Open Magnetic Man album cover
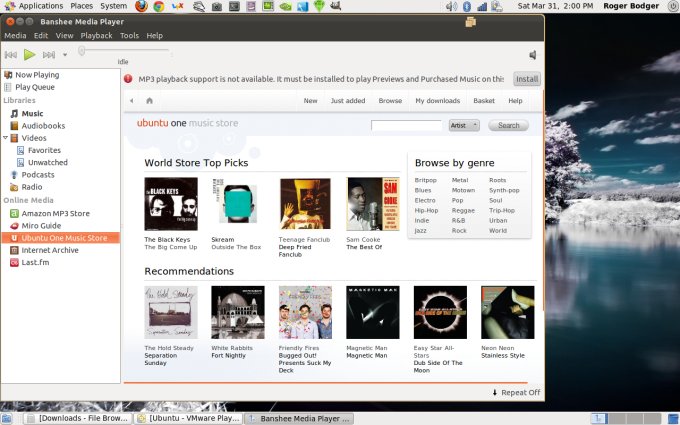The image size is (680, 425). pos(373,312)
